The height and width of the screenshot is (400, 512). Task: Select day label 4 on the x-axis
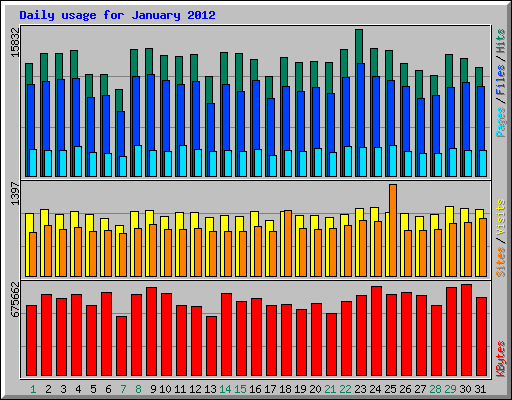(78, 389)
